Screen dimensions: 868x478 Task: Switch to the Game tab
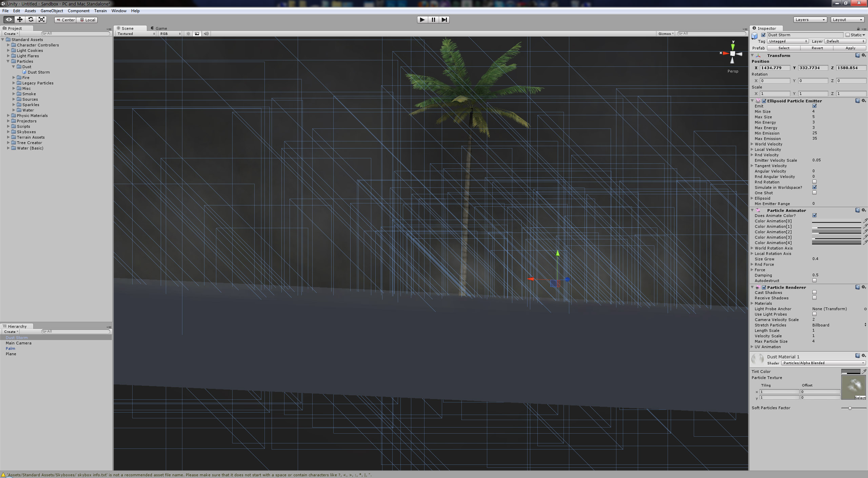(x=159, y=28)
